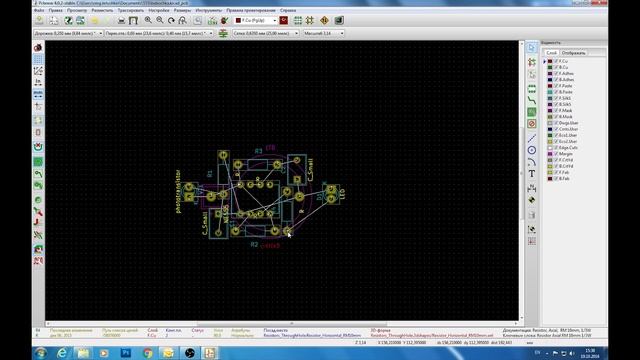This screenshot has width=640, height=360.
Task: Toggle design rule checking off
Action: [38, 48]
